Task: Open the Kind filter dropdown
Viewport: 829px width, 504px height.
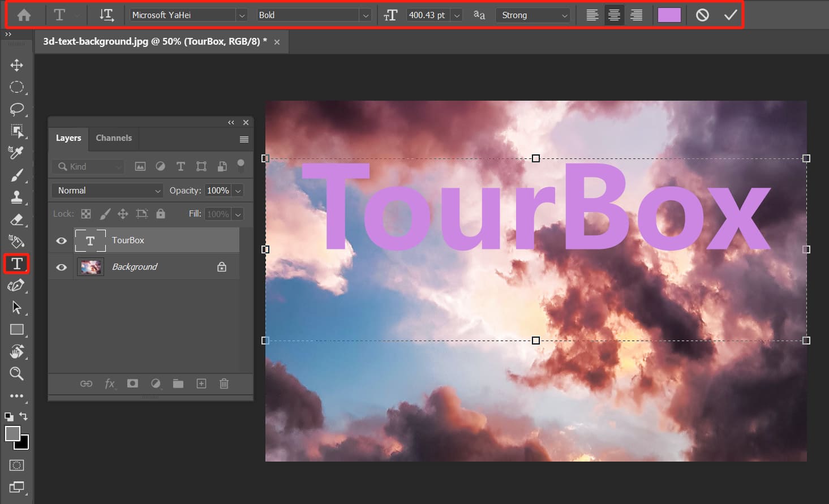Action: [88, 166]
